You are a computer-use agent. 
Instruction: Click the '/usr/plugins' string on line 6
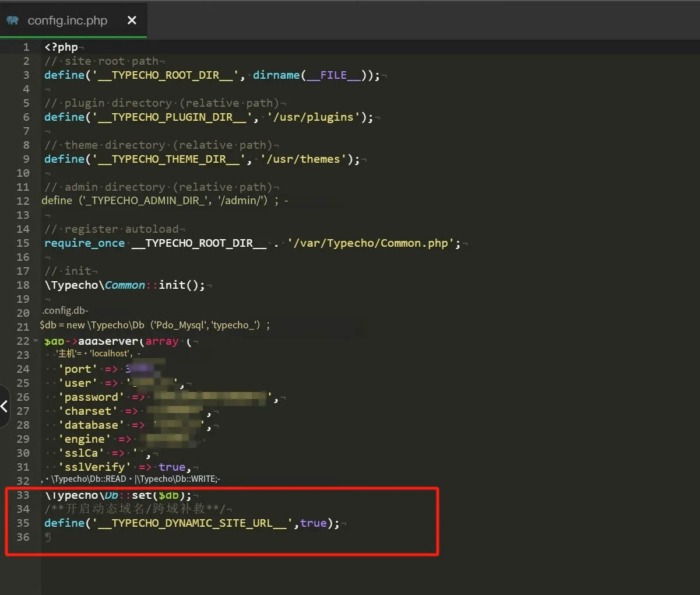(314, 117)
